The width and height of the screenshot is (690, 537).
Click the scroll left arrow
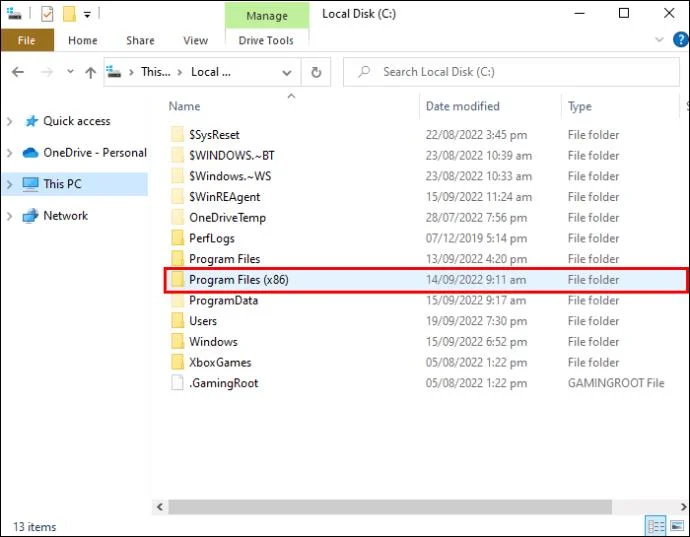pos(160,507)
